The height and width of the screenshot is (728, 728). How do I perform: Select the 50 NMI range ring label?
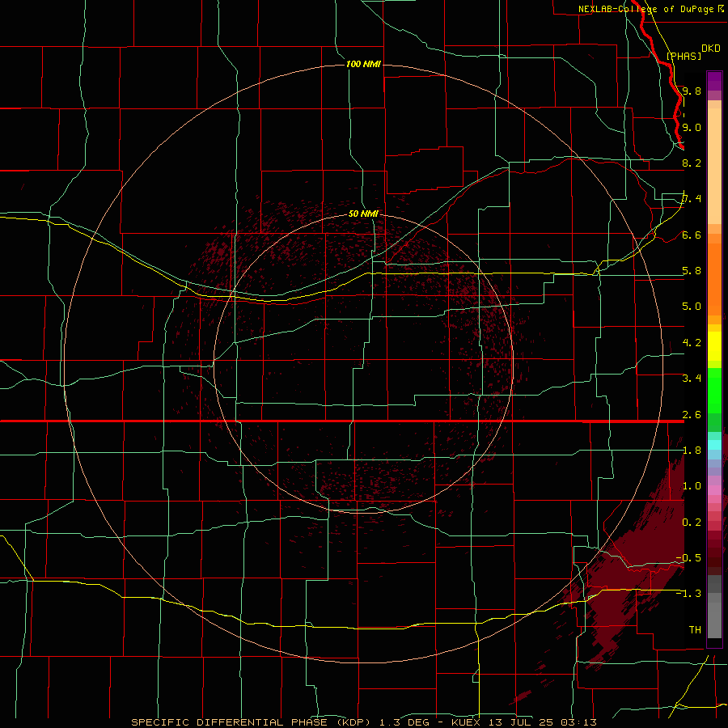[x=363, y=214]
